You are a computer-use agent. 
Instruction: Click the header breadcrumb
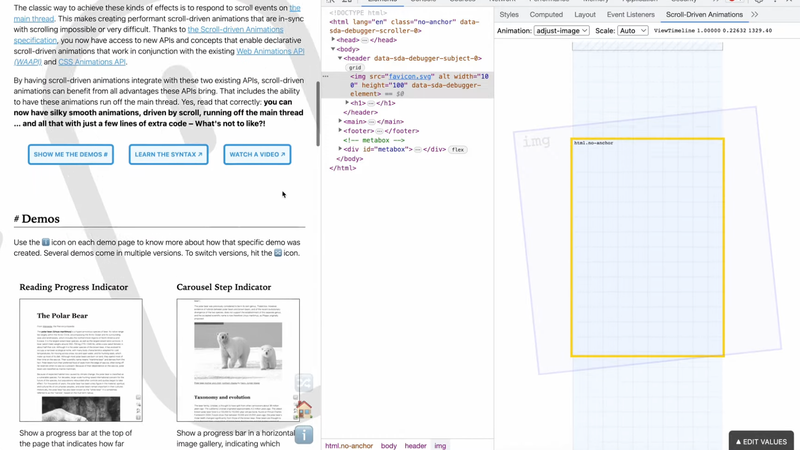coord(415,446)
